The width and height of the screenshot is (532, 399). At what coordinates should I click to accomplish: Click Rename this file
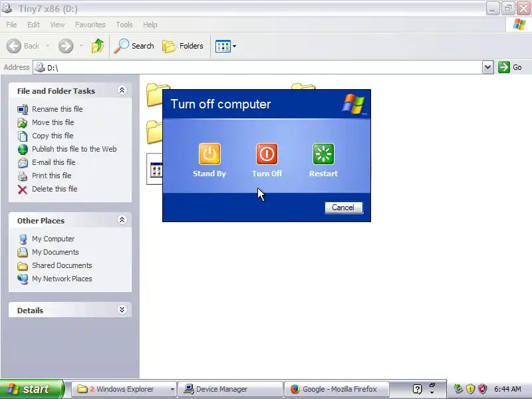coord(57,109)
